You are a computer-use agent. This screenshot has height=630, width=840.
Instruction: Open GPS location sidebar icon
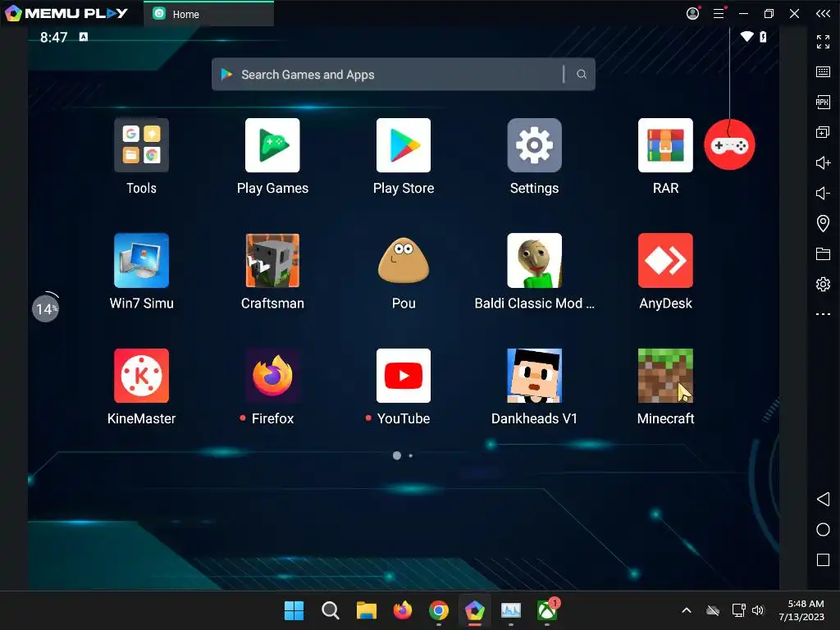(823, 223)
